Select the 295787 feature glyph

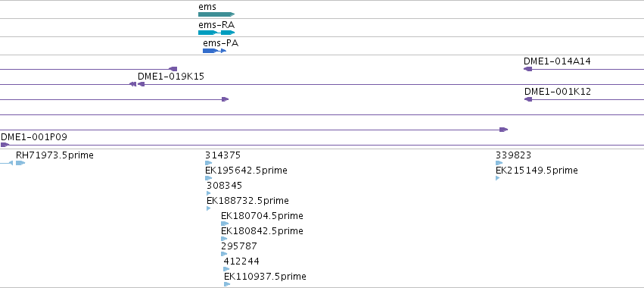pos(224,254)
